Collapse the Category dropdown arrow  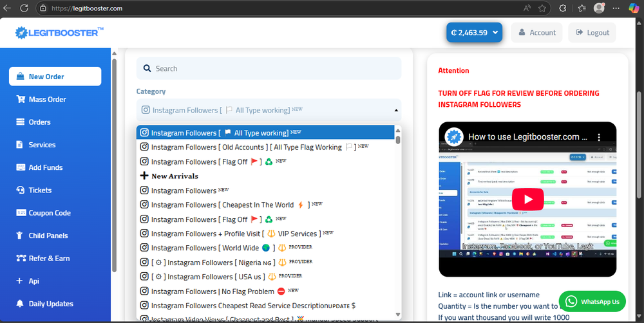[396, 111]
